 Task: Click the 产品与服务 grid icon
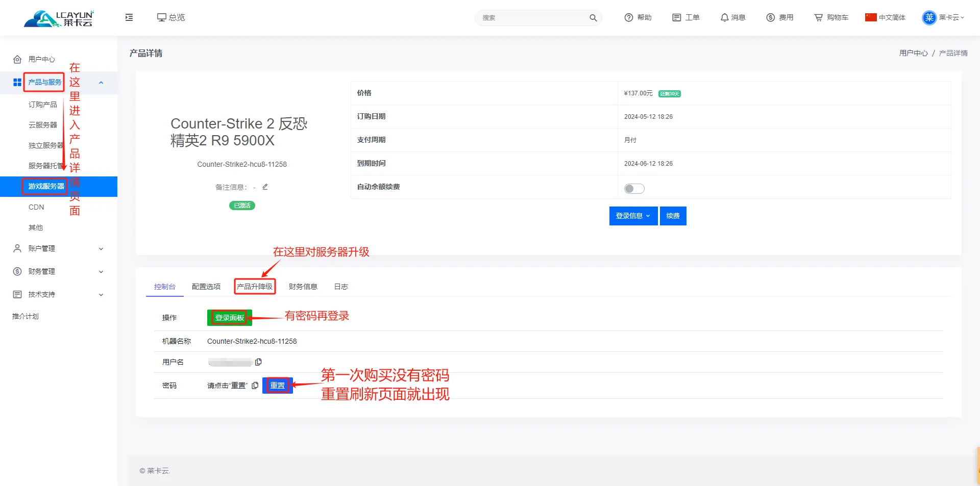(17, 82)
